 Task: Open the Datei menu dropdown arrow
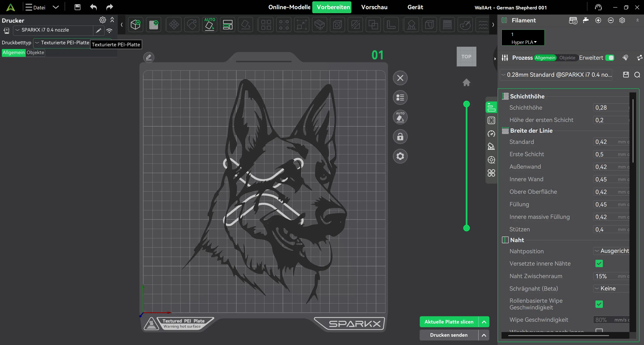(x=56, y=7)
